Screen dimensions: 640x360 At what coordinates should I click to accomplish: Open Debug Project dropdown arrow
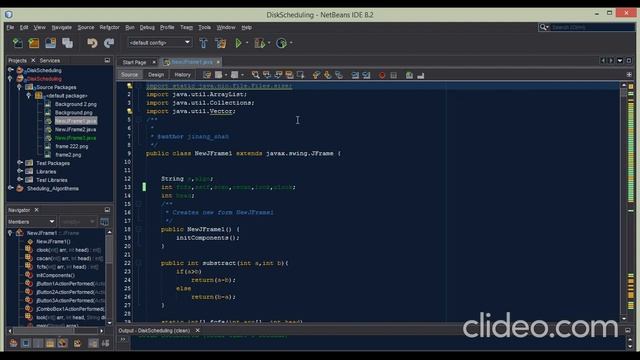coord(269,43)
